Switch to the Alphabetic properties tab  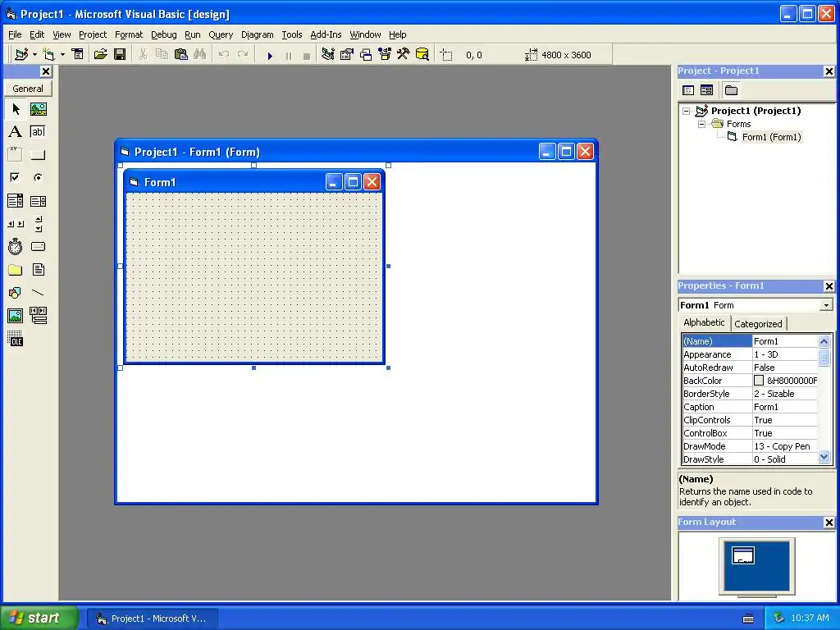pyautogui.click(x=703, y=322)
